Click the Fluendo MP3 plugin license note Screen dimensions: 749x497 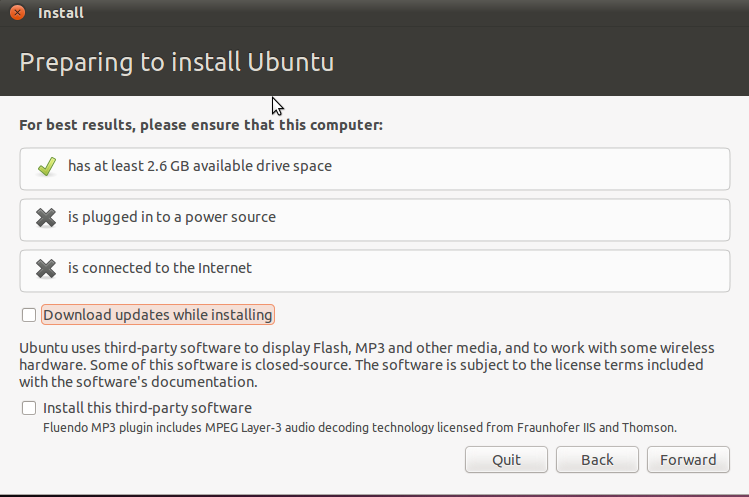(360, 427)
